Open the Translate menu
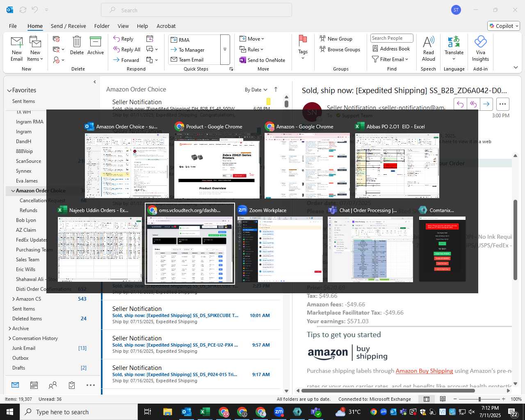The height and width of the screenshot is (420, 525). [454, 48]
